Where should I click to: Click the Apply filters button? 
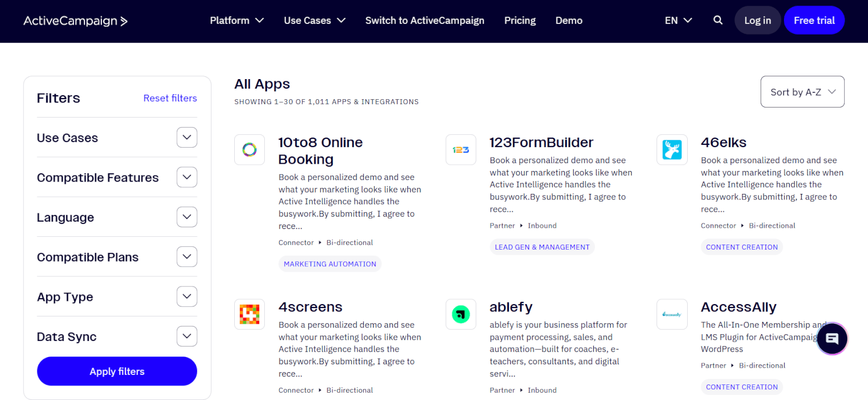pos(116,371)
